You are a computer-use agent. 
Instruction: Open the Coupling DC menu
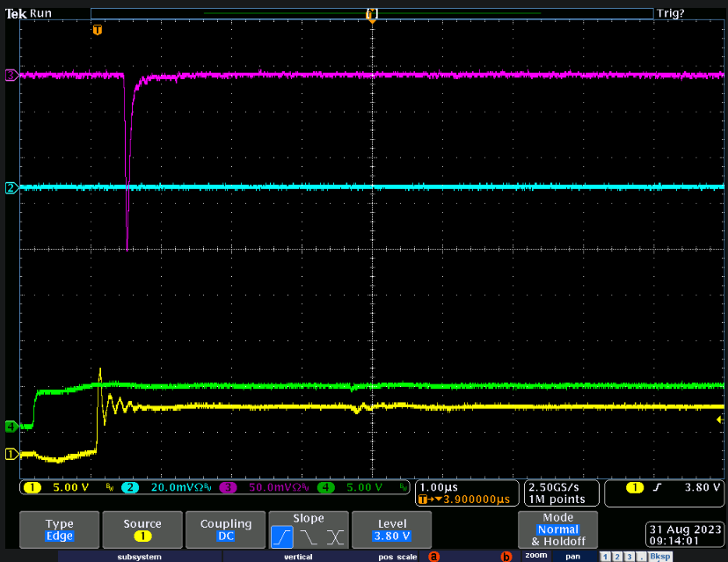pos(225,529)
